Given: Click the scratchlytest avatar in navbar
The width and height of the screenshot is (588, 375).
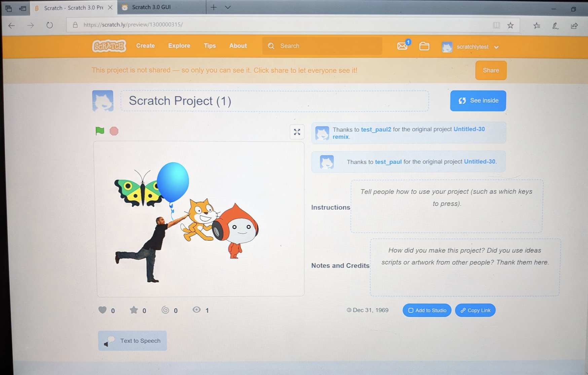Looking at the screenshot, I should coord(447,47).
